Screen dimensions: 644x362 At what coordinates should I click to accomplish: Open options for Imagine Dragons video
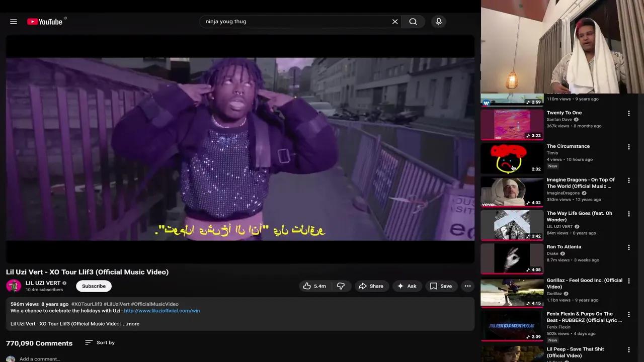point(628,180)
